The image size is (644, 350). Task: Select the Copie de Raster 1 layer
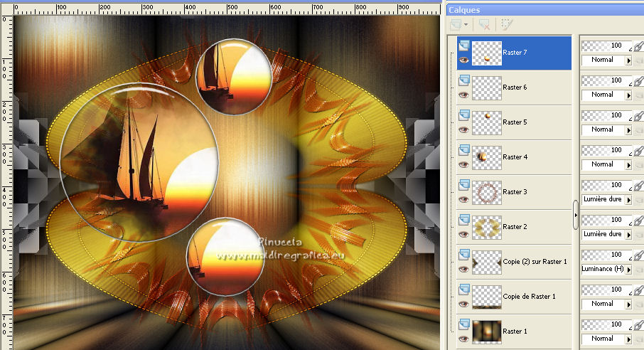coord(529,297)
